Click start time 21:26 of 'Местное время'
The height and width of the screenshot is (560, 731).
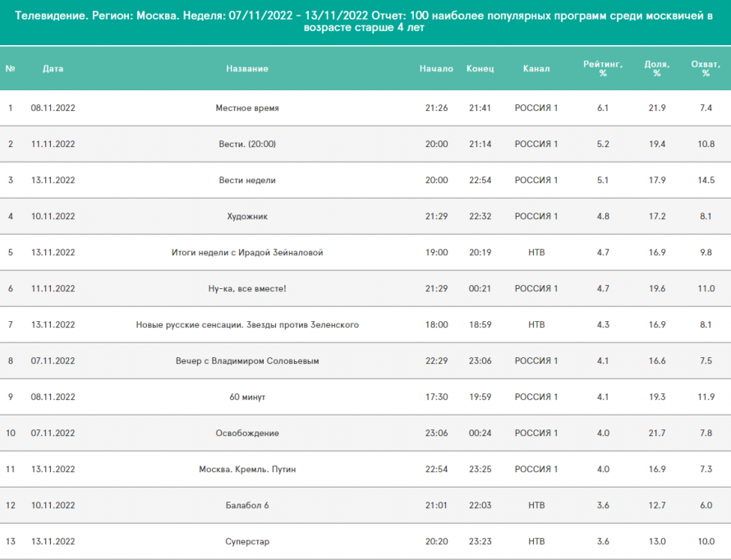click(x=436, y=108)
